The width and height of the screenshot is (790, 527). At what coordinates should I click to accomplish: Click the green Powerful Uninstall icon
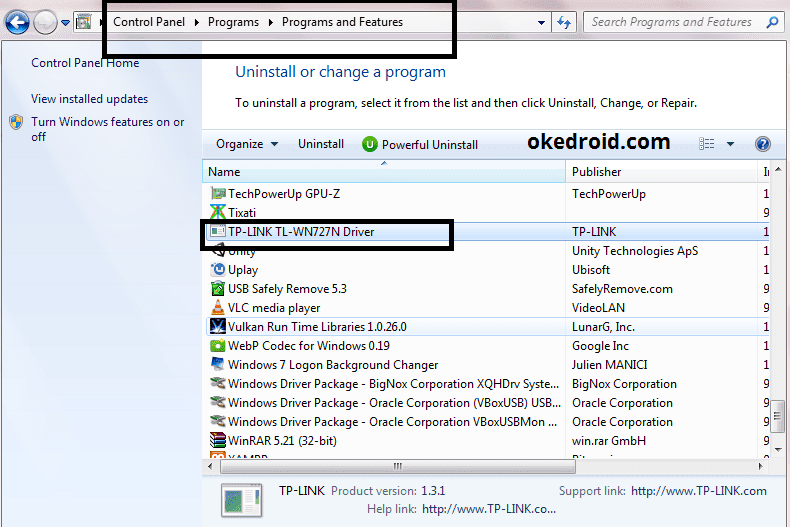coord(369,145)
